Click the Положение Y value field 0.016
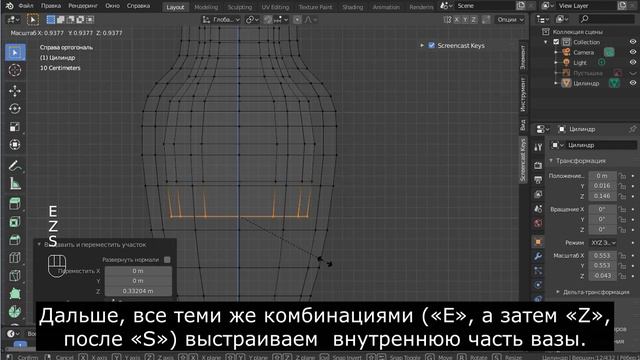 (602, 186)
